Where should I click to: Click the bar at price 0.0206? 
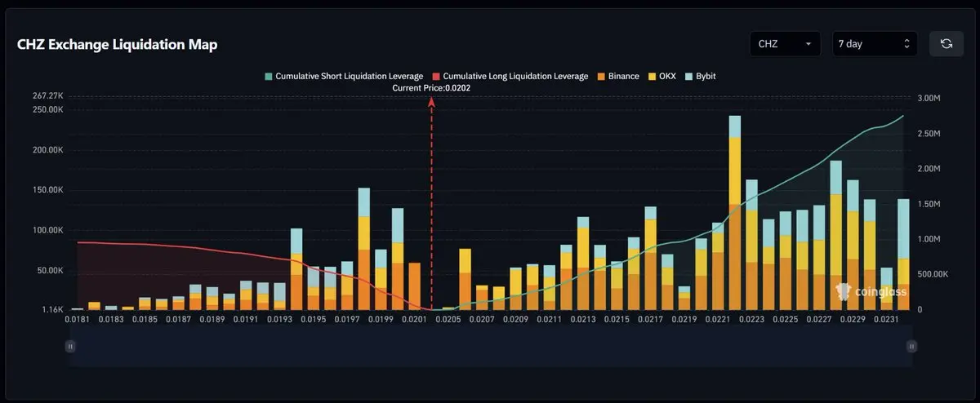(465, 279)
